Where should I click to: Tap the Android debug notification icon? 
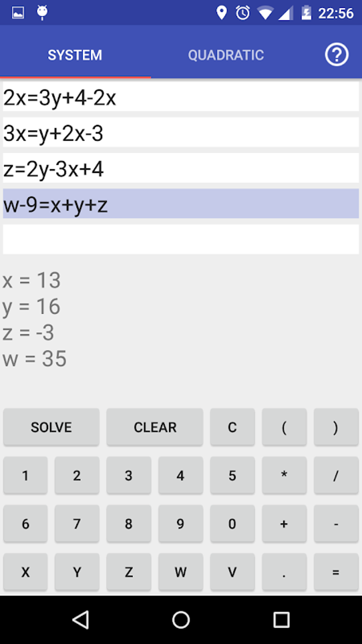tap(42, 12)
